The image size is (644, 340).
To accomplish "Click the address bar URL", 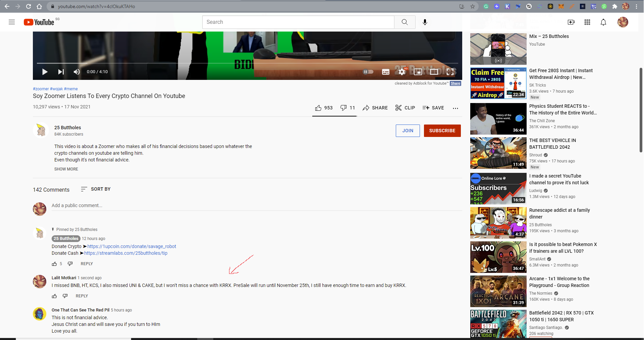I will coord(96,6).
